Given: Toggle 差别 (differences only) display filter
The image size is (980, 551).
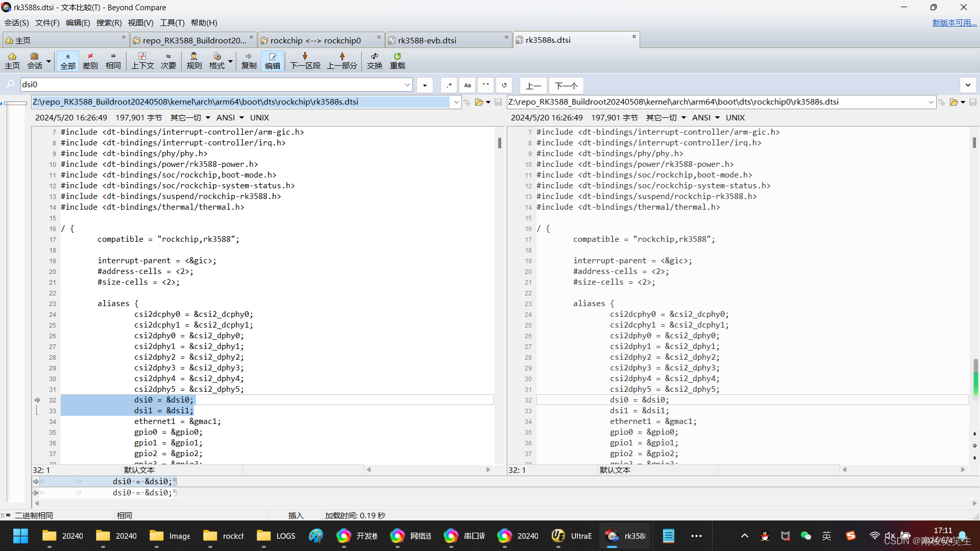Looking at the screenshot, I should [90, 61].
